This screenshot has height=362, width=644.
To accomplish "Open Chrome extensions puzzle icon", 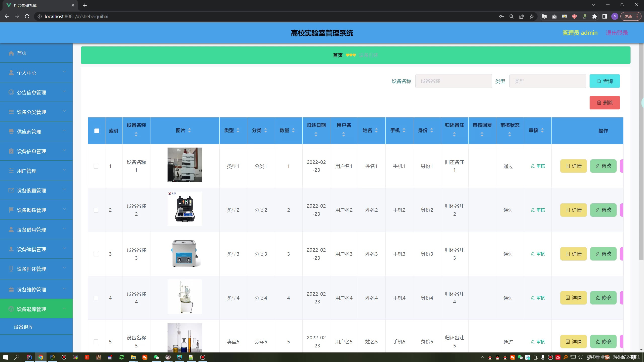I will tap(594, 17).
